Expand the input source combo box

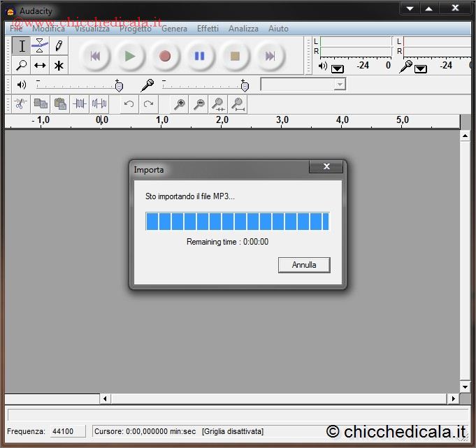point(340,85)
